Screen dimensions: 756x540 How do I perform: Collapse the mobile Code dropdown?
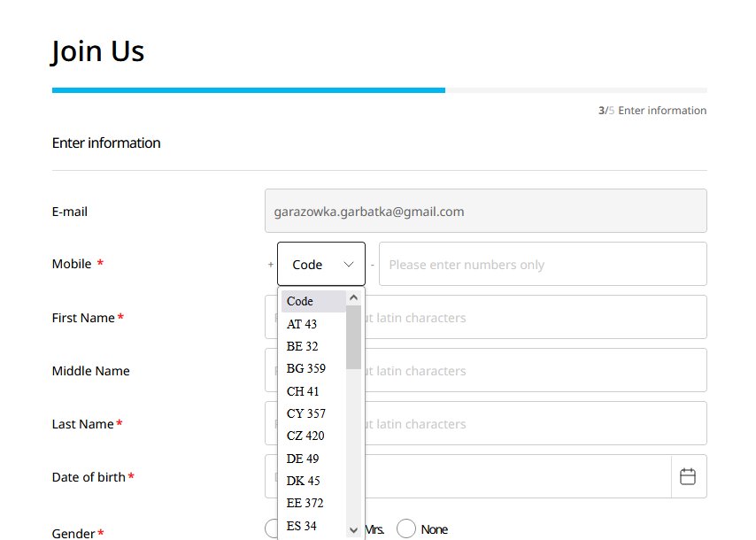click(x=321, y=264)
